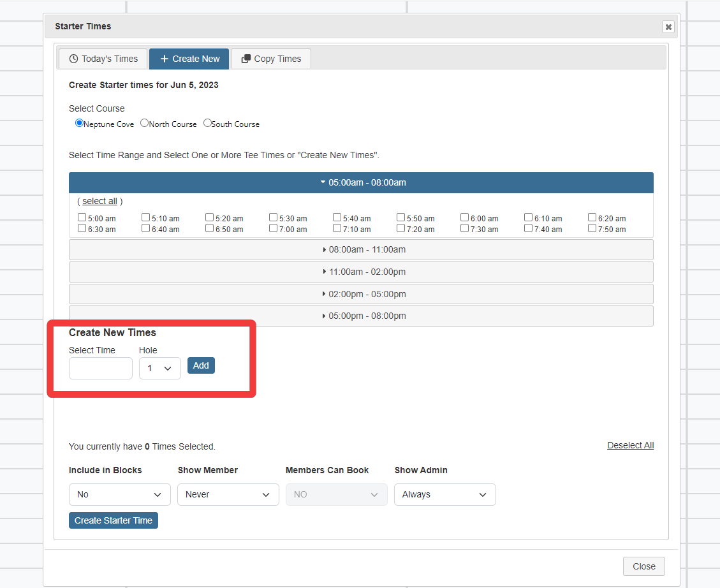The image size is (720, 588).
Task: Open the Show Member dropdown
Action: 228,494
